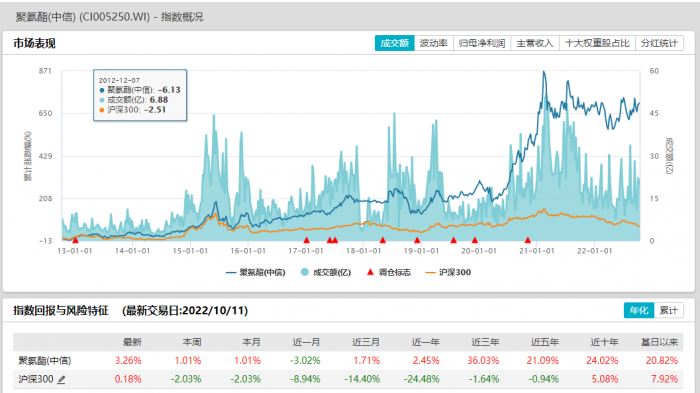The height and width of the screenshot is (393, 700).
Task: Click 聚氨酯(中信) row label in table
Action: (x=45, y=360)
